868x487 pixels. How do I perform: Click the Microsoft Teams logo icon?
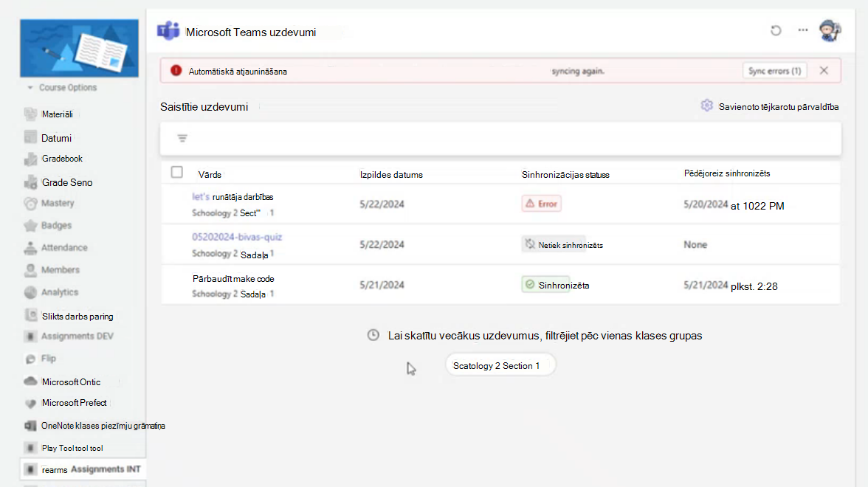point(168,31)
